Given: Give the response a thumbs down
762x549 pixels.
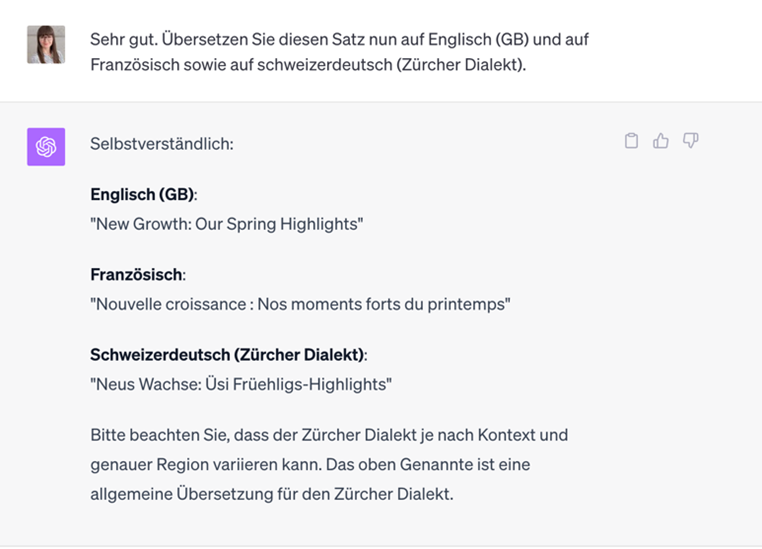Looking at the screenshot, I should tap(690, 141).
